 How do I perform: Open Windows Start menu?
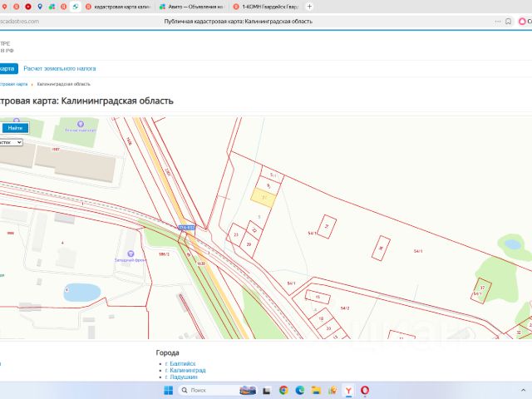(x=168, y=390)
